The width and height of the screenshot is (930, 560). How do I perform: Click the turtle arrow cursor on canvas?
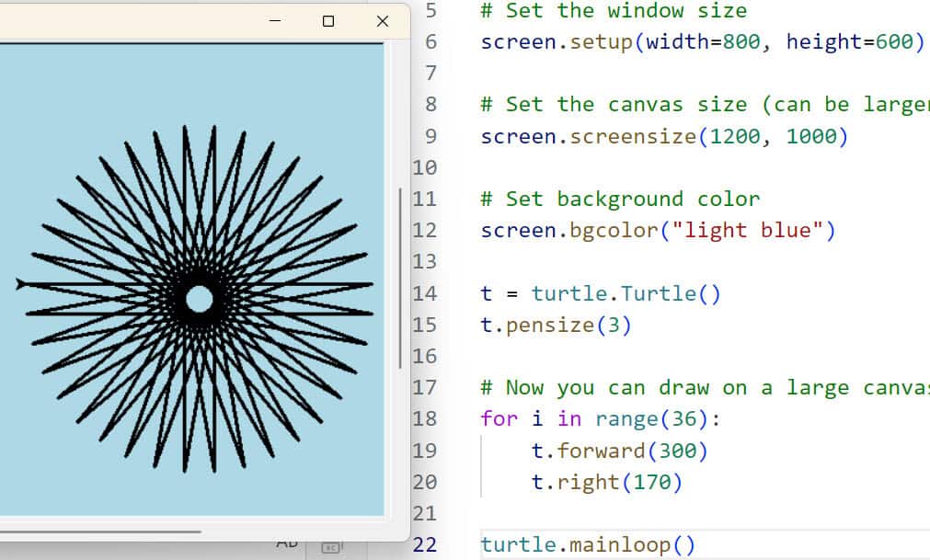21,284
